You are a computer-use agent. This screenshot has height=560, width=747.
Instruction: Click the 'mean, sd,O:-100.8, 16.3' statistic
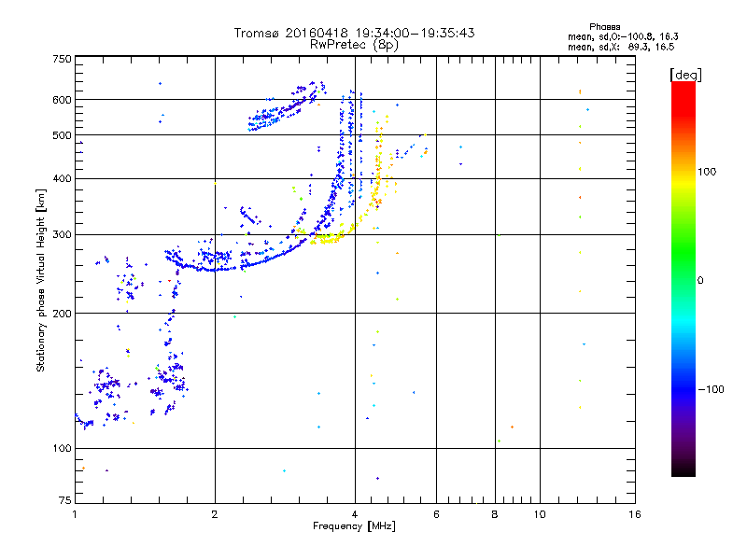[x=623, y=36]
